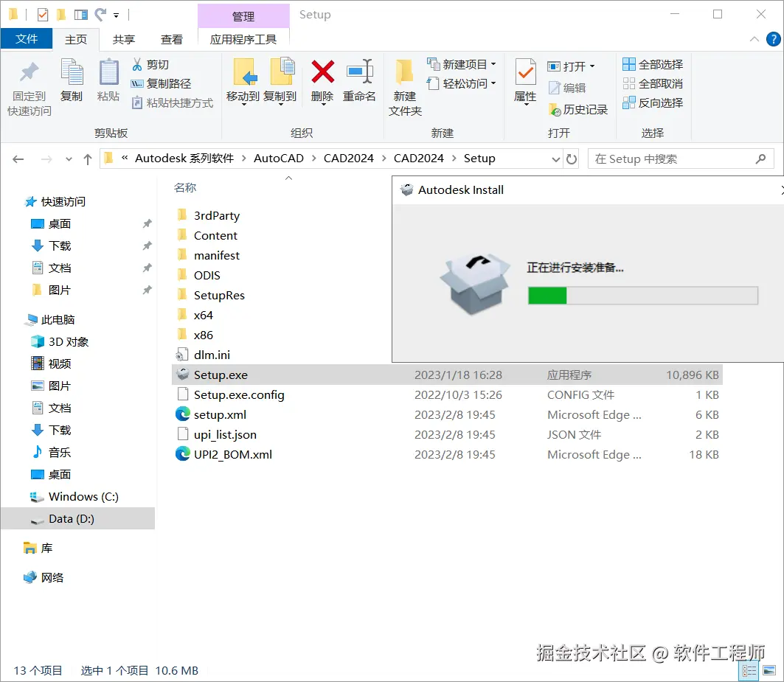784x682 pixels.
Task: Select the 共享 (Share) tab
Action: pyautogui.click(x=123, y=40)
